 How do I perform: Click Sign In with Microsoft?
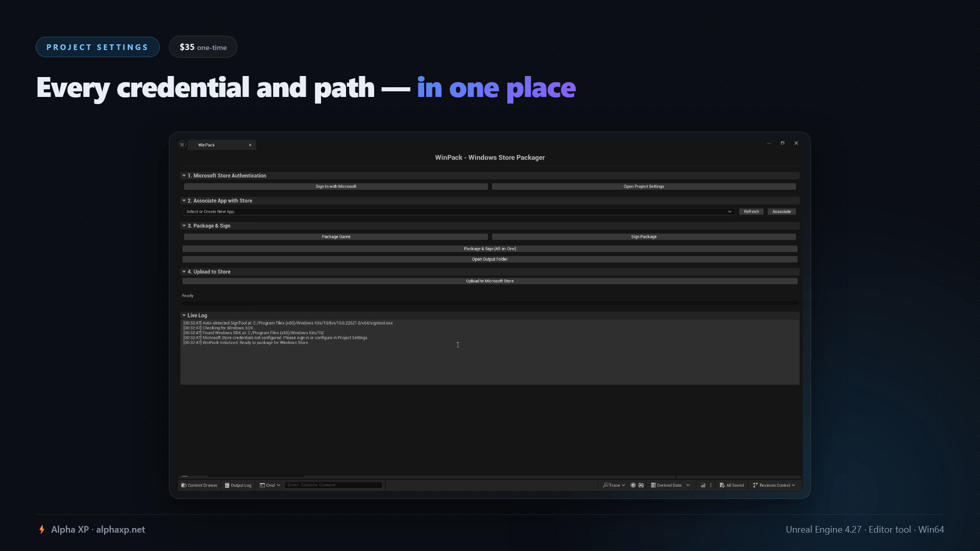coord(336,187)
